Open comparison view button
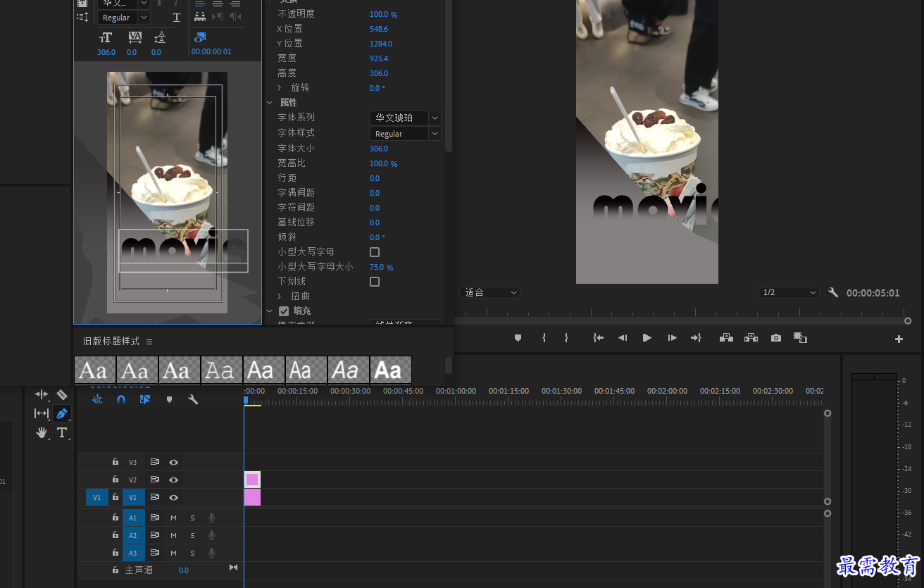Image resolution: width=924 pixels, height=588 pixels. tap(800, 338)
